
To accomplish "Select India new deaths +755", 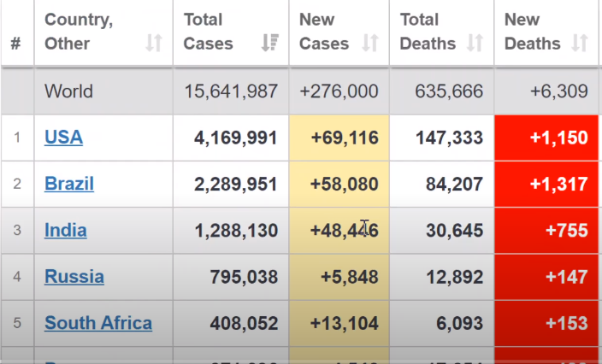I will pos(567,231).
